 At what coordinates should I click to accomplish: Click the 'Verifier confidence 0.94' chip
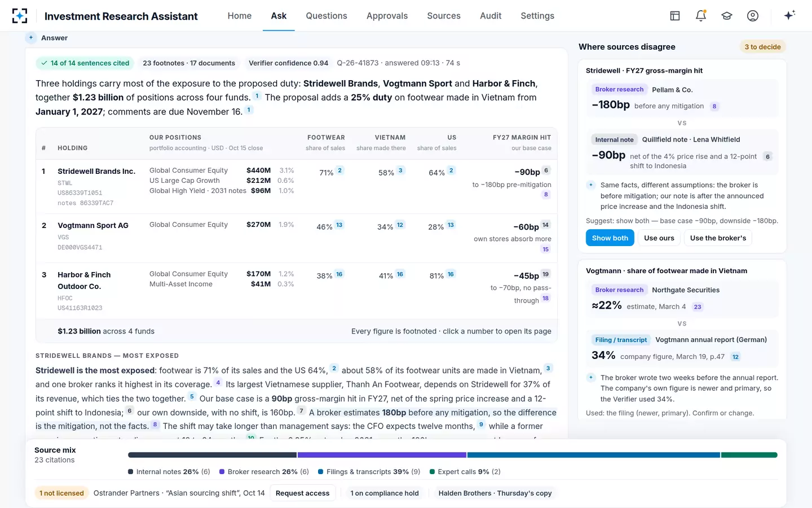pos(288,63)
